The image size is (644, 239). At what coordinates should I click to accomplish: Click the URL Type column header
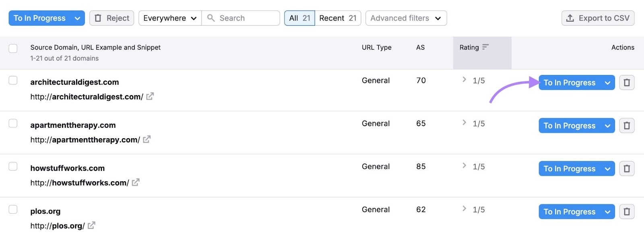376,47
